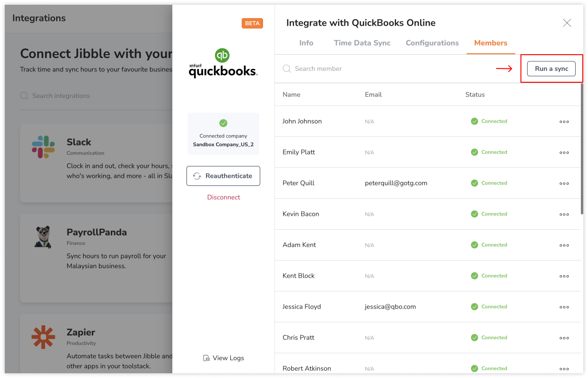Screen dimensions: 588x378
Task: Click Connected status text for Chris Pratt
Action: pyautogui.click(x=494, y=338)
